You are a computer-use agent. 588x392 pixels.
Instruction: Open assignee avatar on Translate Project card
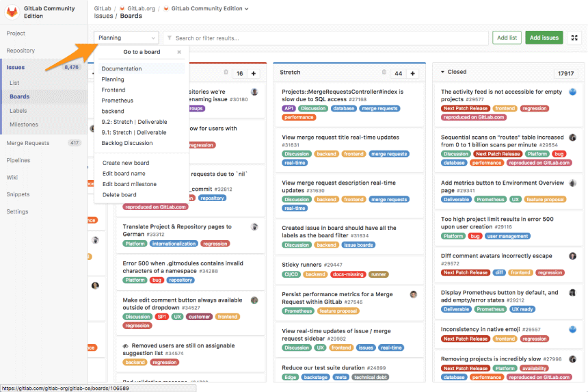254,227
